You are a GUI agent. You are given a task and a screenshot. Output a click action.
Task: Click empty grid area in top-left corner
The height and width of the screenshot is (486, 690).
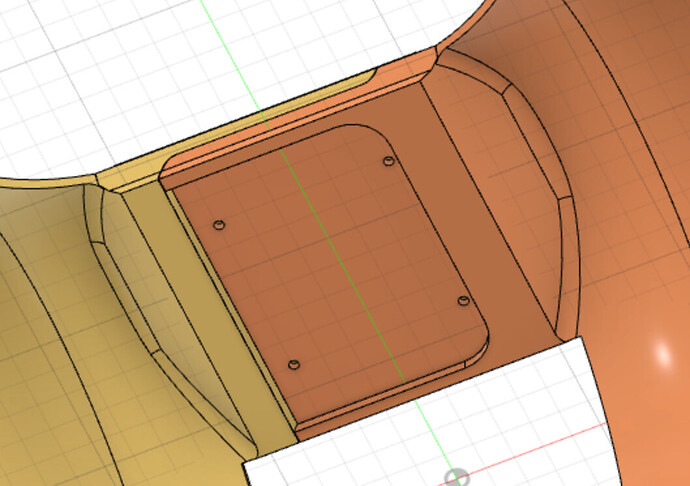point(60,50)
